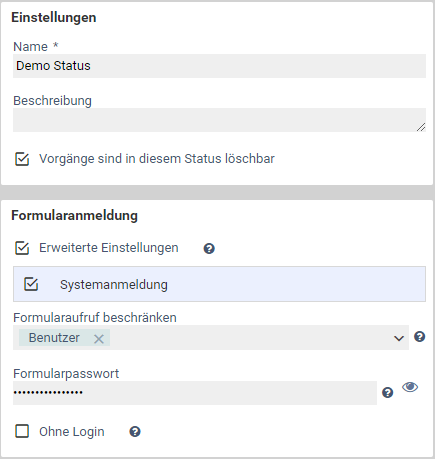Click the Systemanmeldung label text
Screen dimensions: 435x459
click(114, 285)
